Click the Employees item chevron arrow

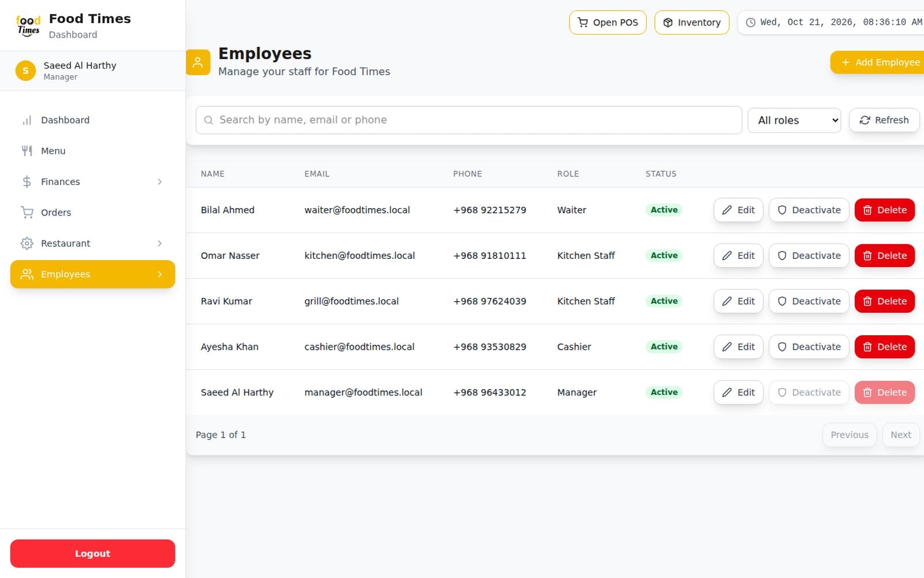coord(159,274)
